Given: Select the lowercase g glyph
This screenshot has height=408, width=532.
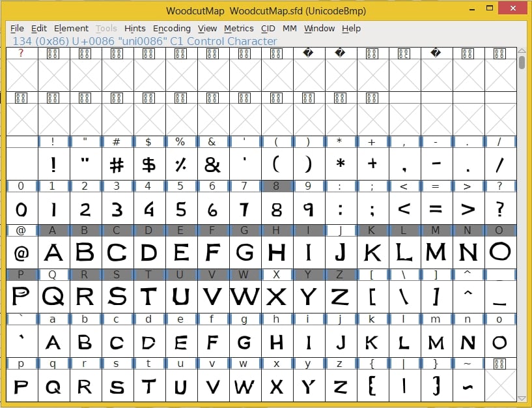Looking at the screenshot, I should point(245,341).
